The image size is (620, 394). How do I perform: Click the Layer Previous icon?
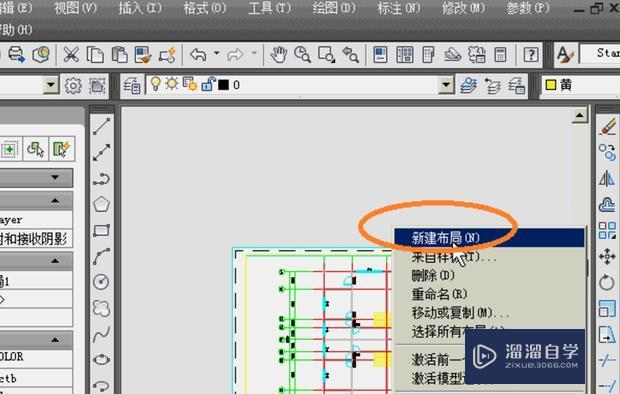(493, 85)
